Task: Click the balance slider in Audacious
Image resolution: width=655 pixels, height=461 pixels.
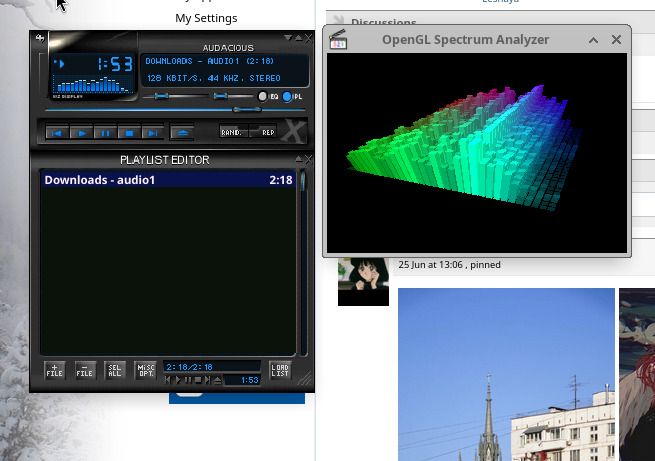Action: (x=229, y=96)
